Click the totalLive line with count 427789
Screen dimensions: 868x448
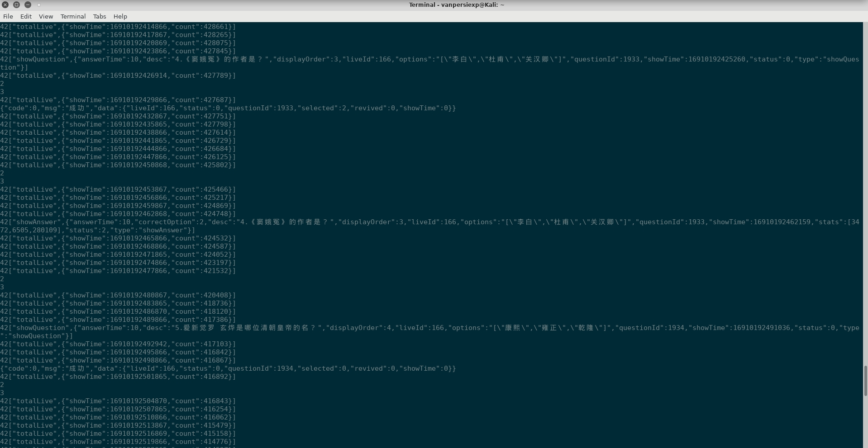[118, 75]
